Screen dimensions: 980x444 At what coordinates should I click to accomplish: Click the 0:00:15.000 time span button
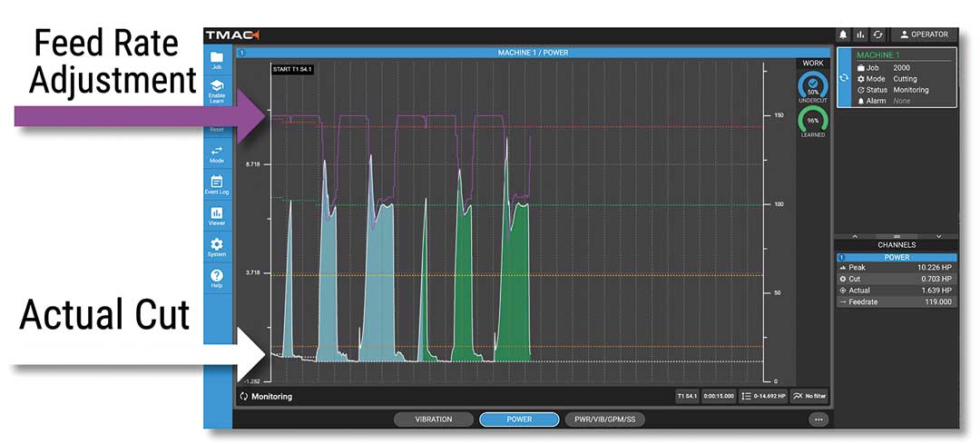pos(718,397)
